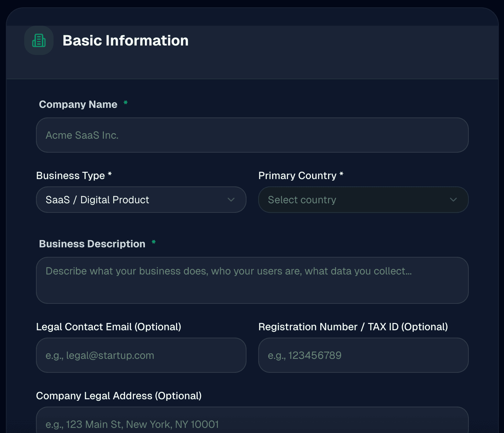Click the Registration Number / TAX ID field
Image resolution: width=504 pixels, height=433 pixels.
pyautogui.click(x=363, y=355)
